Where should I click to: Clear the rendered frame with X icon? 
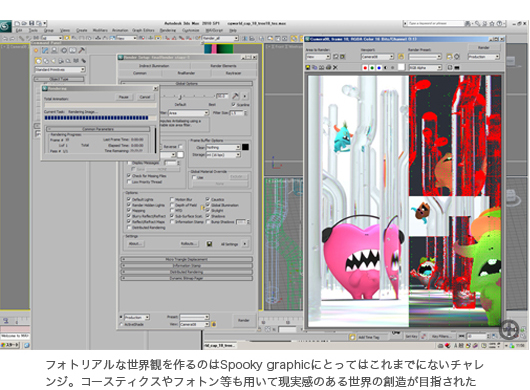335,68
